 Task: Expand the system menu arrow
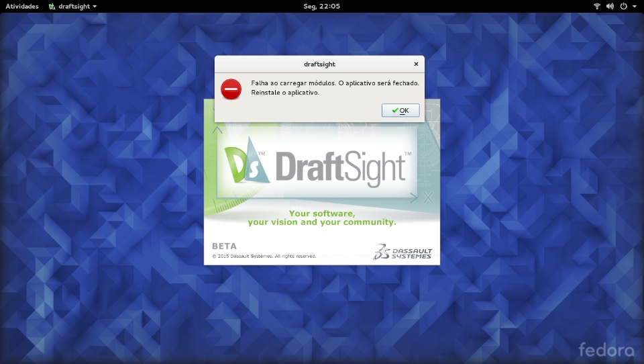tap(634, 7)
